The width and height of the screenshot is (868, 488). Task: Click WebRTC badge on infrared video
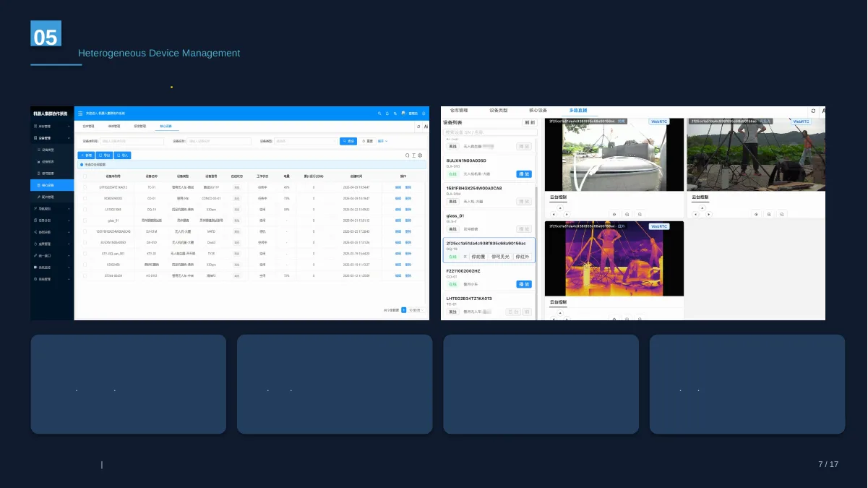(659, 226)
